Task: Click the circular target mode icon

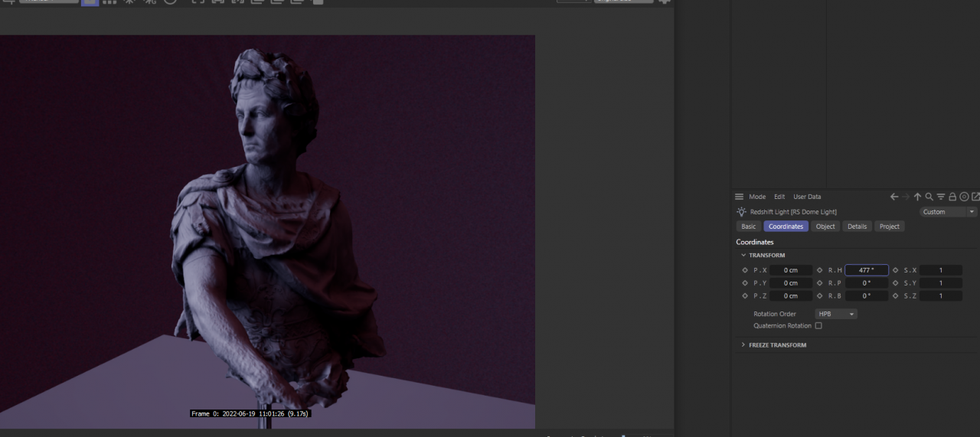Action: (x=964, y=197)
